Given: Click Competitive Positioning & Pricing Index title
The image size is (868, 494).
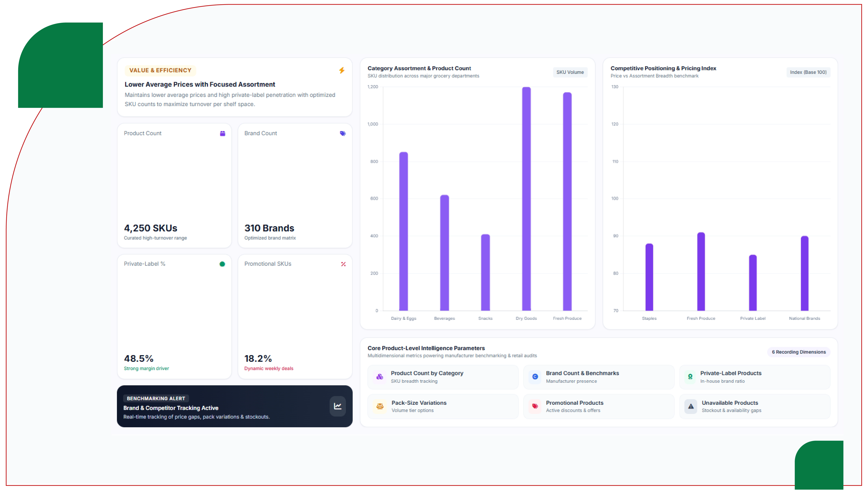Looking at the screenshot, I should click(663, 68).
